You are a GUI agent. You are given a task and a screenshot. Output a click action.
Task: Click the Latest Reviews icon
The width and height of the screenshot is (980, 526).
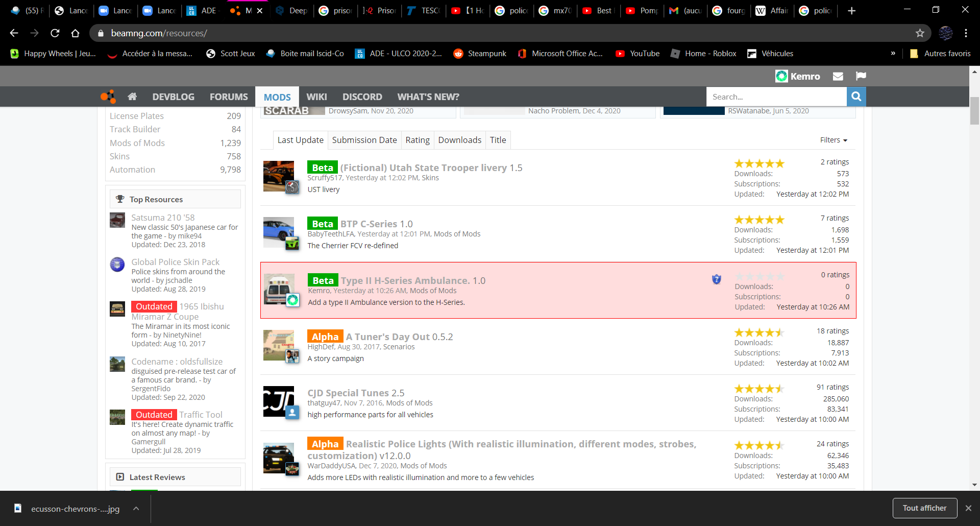[120, 477]
